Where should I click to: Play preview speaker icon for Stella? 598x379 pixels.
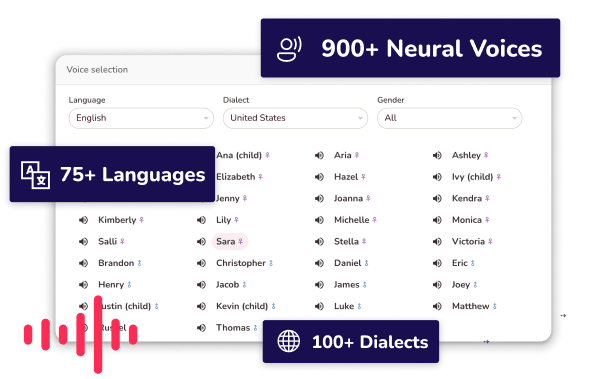pyautogui.click(x=319, y=241)
